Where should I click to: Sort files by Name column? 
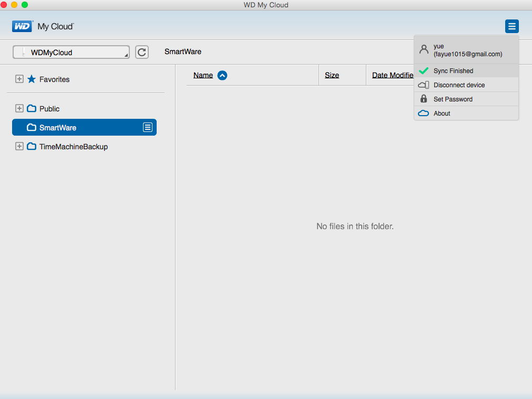point(203,75)
